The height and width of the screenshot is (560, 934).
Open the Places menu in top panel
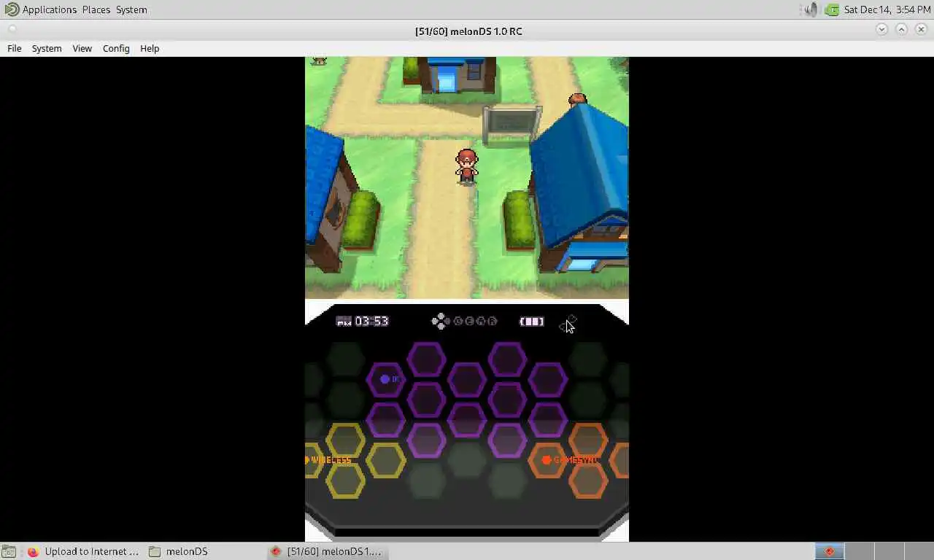pos(96,9)
